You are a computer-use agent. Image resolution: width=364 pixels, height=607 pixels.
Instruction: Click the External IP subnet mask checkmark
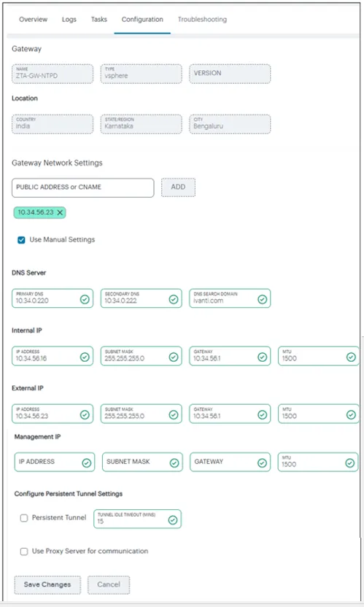pos(174,414)
